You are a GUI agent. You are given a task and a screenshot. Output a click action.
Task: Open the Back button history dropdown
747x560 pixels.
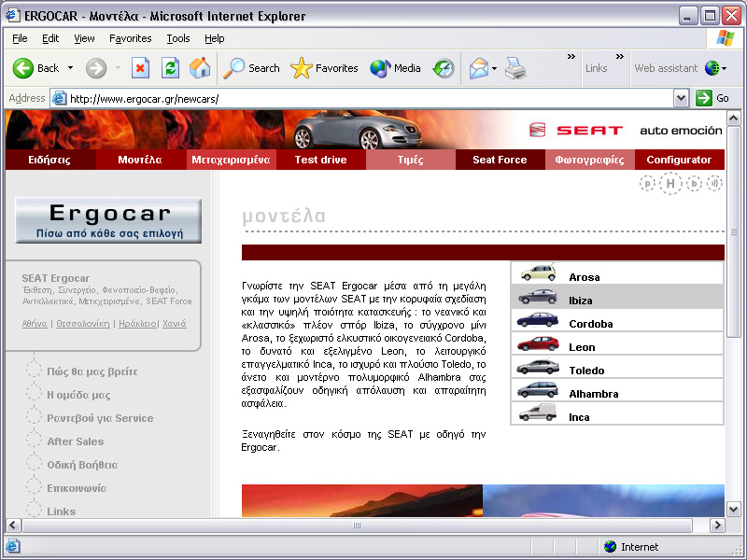[x=71, y=68]
